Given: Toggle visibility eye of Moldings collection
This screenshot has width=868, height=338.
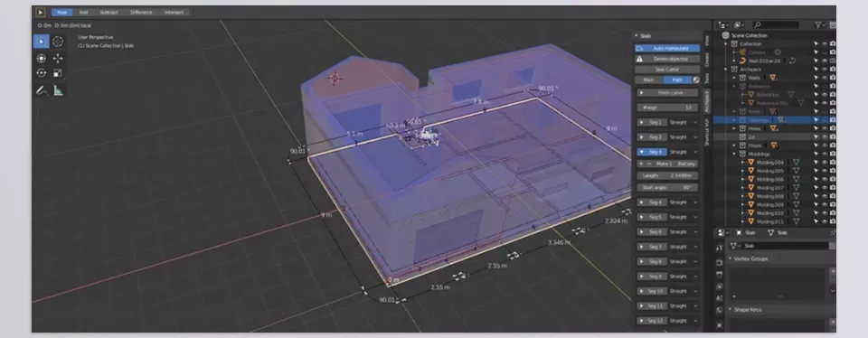Looking at the screenshot, I should coord(825,154).
